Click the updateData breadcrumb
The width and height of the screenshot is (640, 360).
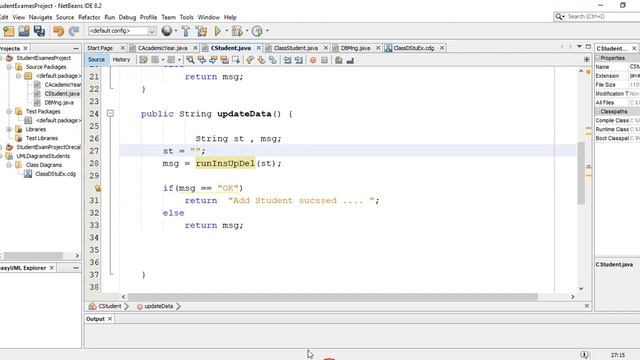[x=158, y=306]
